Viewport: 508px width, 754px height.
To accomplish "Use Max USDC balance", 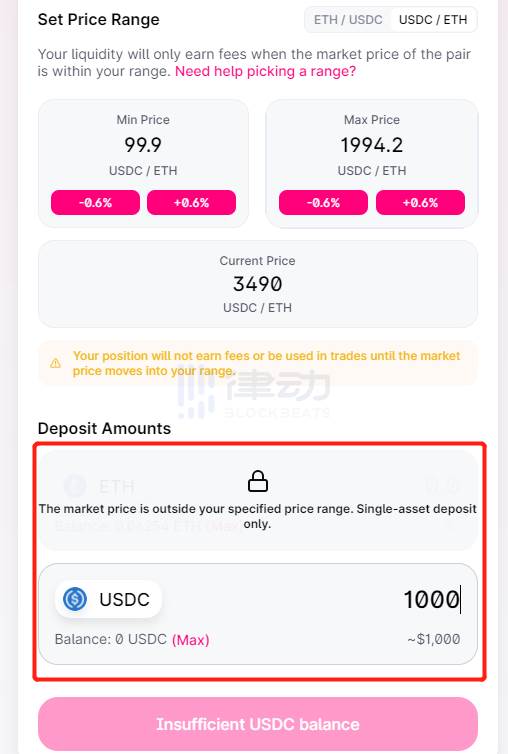I will [x=190, y=640].
